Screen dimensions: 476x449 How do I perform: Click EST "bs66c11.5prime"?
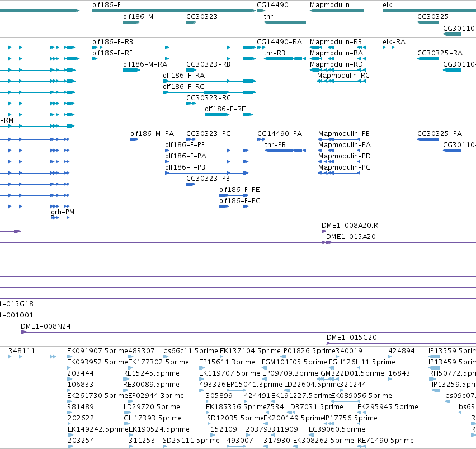[x=191, y=351]
